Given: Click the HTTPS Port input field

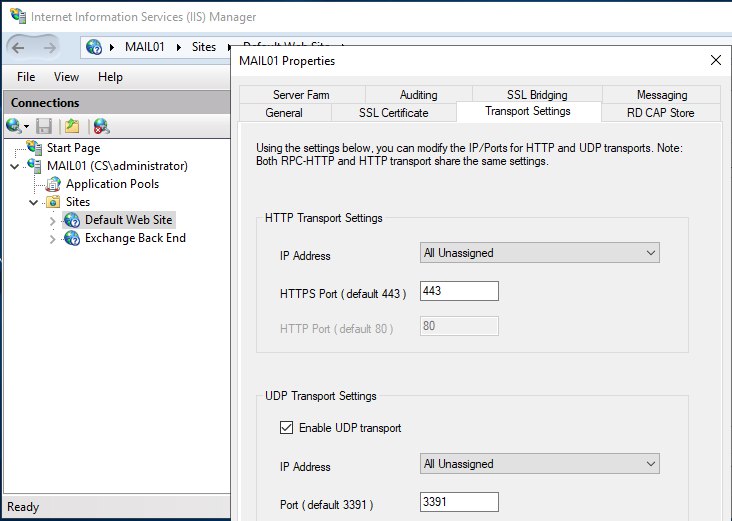Looking at the screenshot, I should 459,291.
